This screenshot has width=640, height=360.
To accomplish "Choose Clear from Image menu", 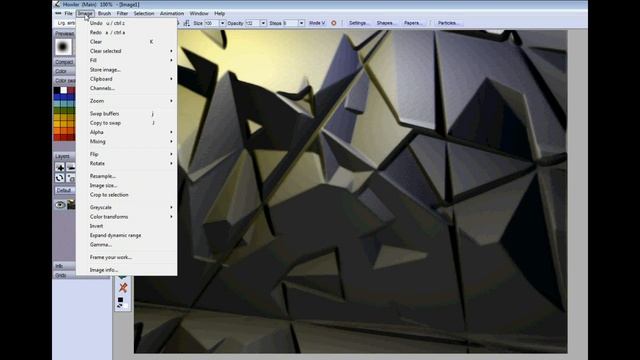I will pyautogui.click(x=127, y=42).
